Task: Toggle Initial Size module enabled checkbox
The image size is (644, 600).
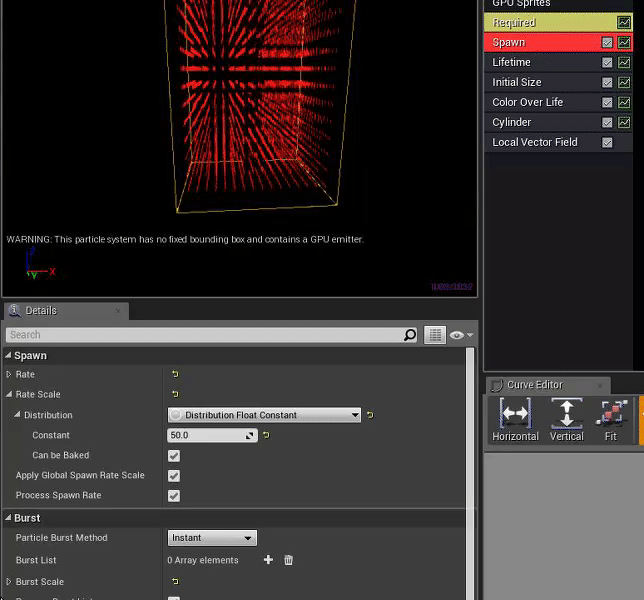Action: (x=607, y=82)
